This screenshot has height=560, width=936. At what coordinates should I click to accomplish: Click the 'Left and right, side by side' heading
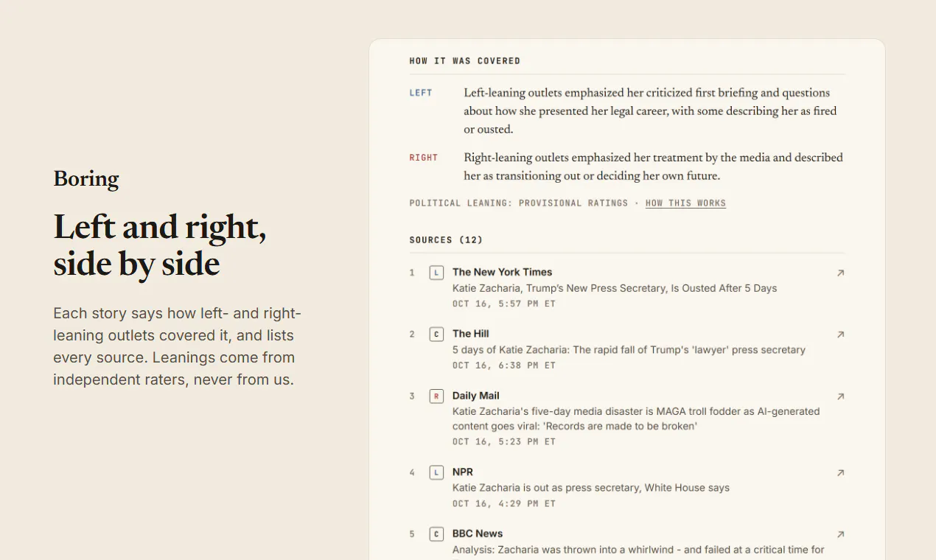pyautogui.click(x=160, y=245)
